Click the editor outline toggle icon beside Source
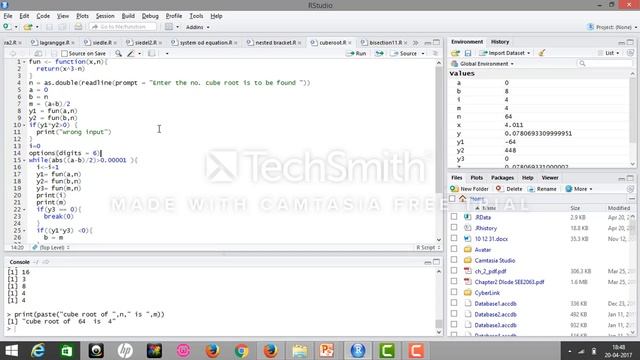 pos(435,53)
